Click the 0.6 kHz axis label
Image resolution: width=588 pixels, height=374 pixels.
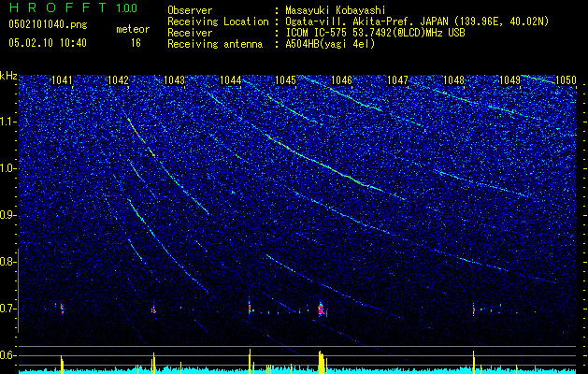click(x=8, y=355)
